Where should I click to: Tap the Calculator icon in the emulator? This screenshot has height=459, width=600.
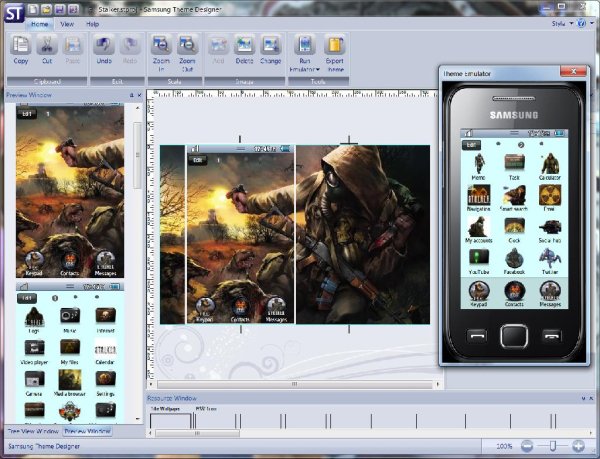coord(550,164)
